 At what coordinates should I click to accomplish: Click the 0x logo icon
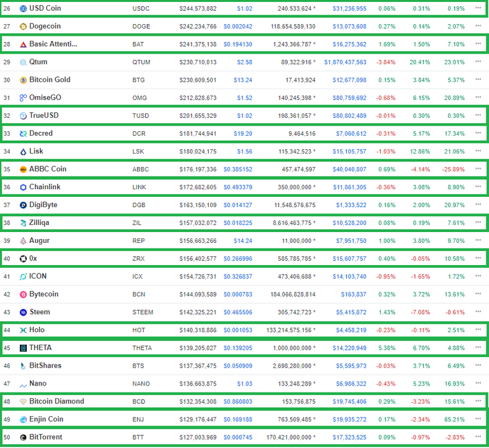point(23,259)
